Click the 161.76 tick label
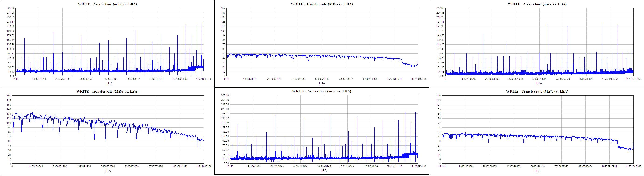 [440, 31]
